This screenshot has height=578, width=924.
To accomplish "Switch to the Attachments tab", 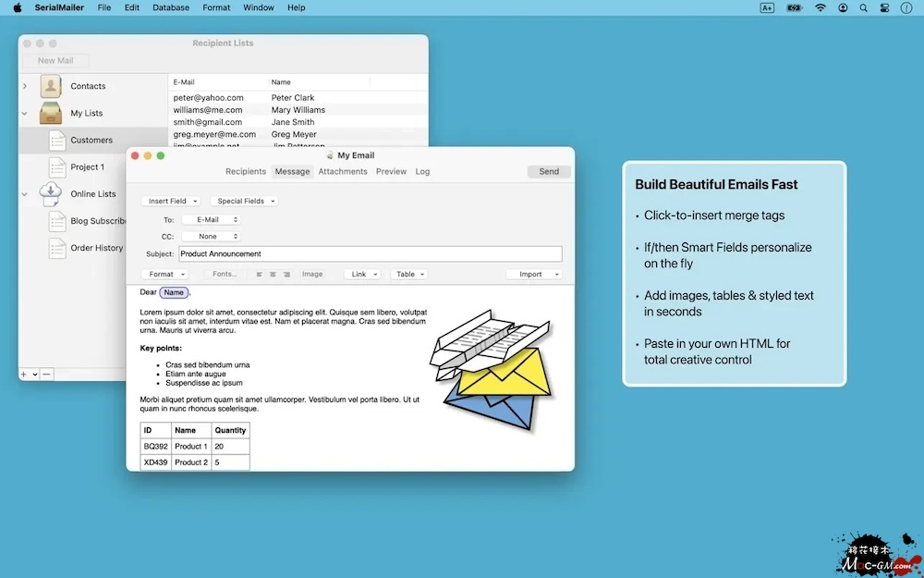I will click(343, 171).
